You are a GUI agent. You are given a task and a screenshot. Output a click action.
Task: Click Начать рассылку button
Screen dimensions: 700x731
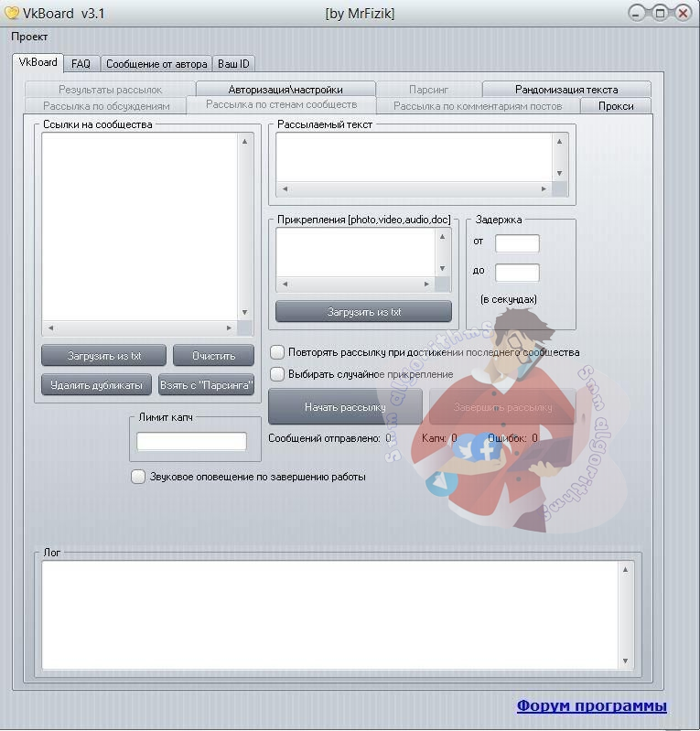[345, 407]
